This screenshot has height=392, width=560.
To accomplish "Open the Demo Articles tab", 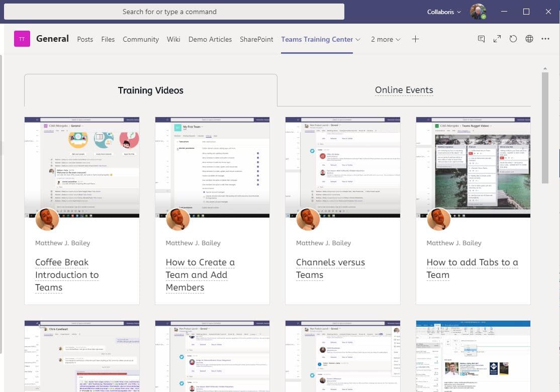I will (x=210, y=39).
